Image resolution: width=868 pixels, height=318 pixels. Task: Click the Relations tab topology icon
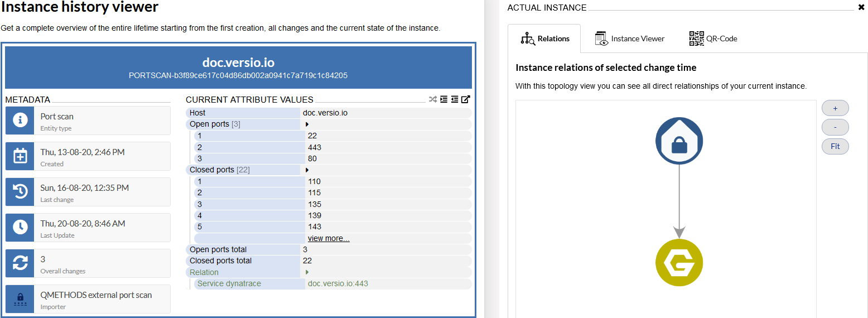coord(528,38)
